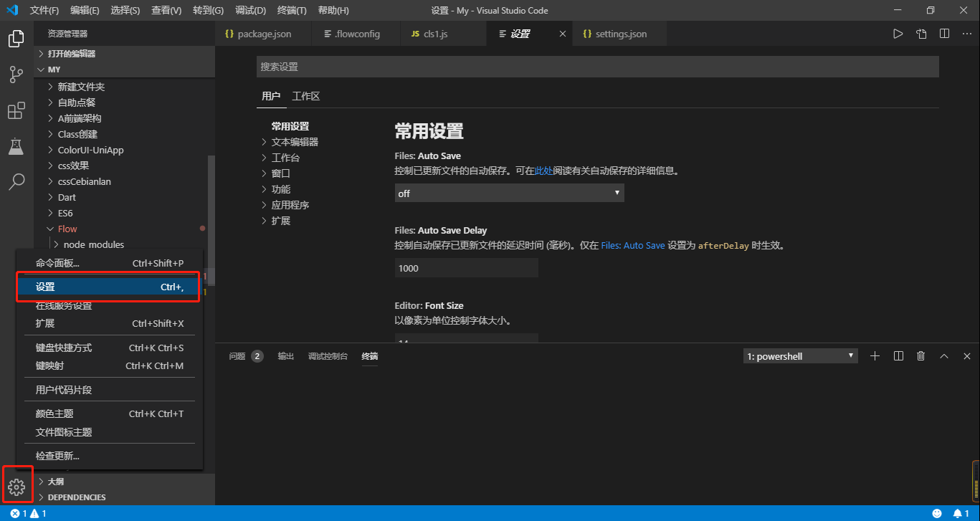Choose 检查更新 menu entry
The image size is (980, 521).
[110, 456]
